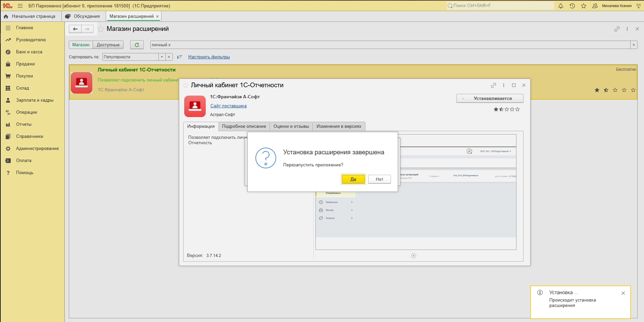Click the Бесплатно price label

626,69
